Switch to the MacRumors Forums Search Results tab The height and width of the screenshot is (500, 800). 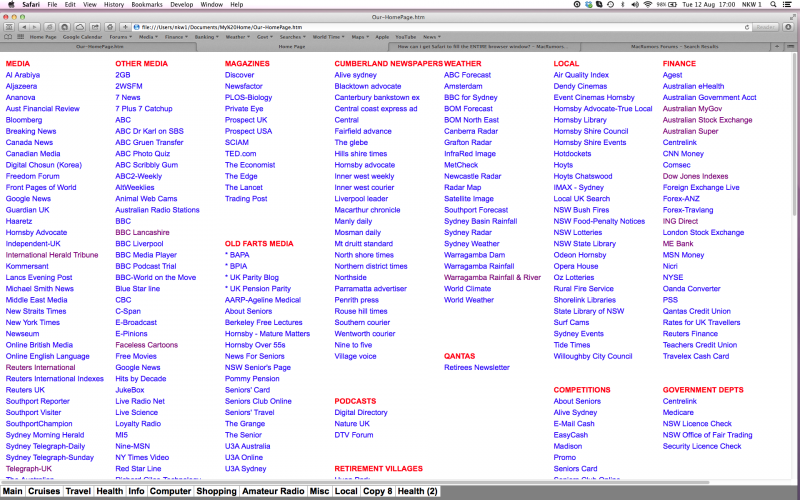tap(673, 46)
